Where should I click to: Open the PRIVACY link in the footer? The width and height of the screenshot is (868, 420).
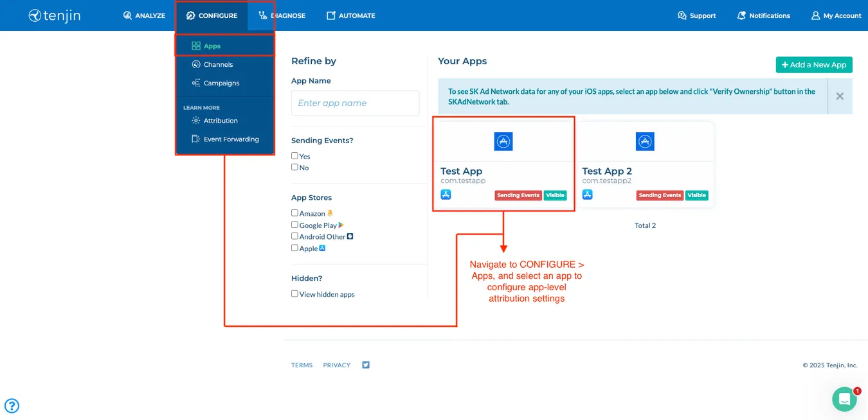336,364
